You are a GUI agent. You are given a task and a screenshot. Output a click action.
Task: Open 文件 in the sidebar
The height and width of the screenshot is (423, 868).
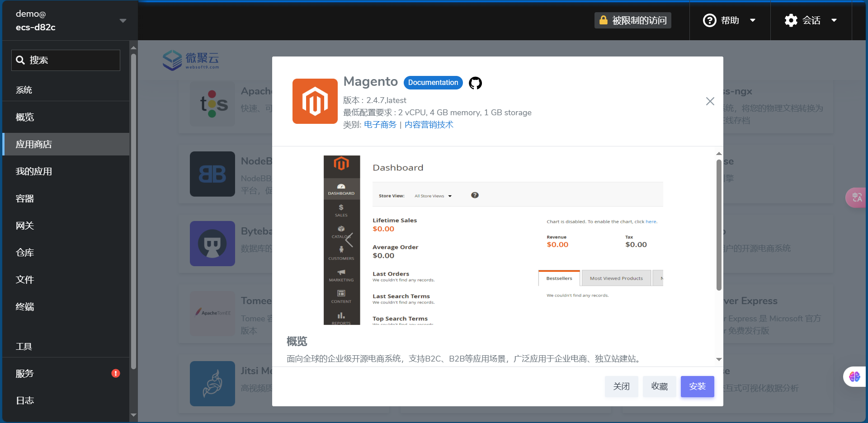tap(66, 280)
